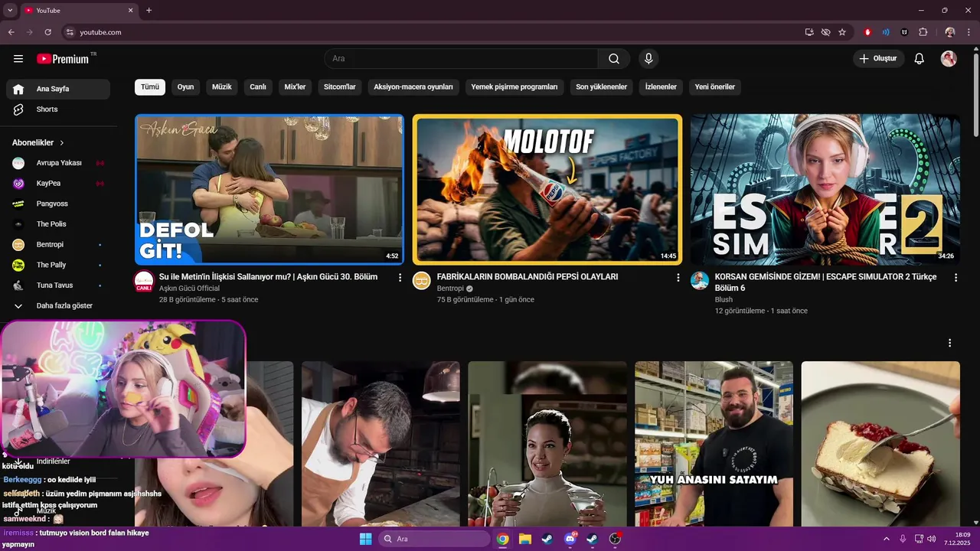Open the YUH ANASINI SATAYIM Short
The width and height of the screenshot is (980, 551).
tap(714, 444)
